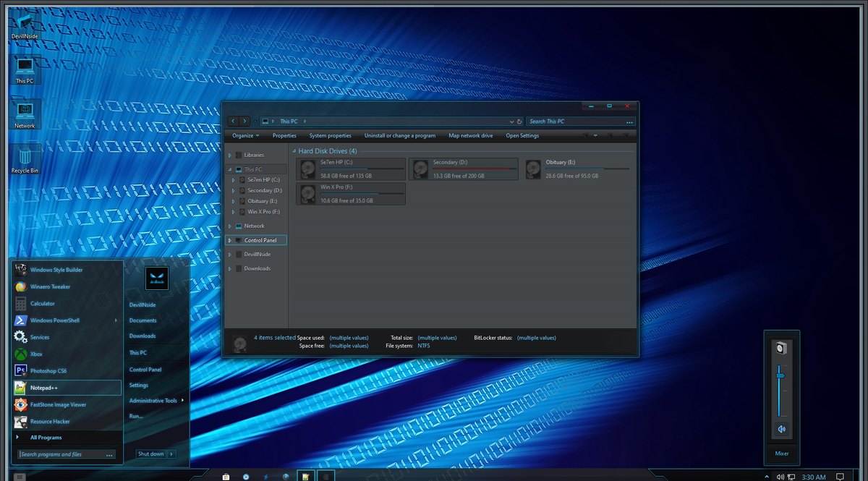The width and height of the screenshot is (868, 481).
Task: Refresh the This PC address bar
Action: (519, 122)
